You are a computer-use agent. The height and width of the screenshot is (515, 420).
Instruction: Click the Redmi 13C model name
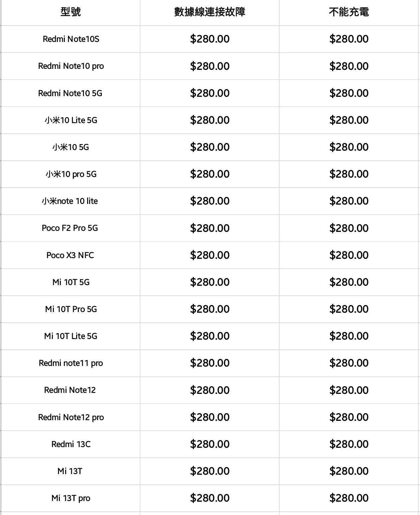71,444
